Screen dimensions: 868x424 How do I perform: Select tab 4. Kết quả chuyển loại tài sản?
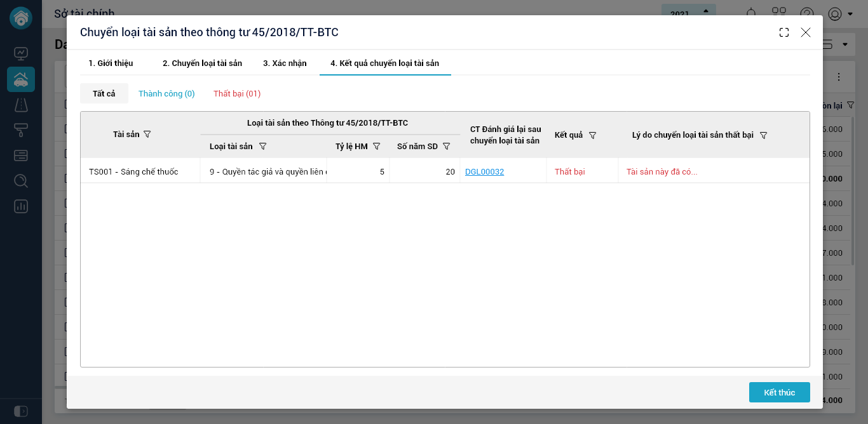click(x=384, y=63)
